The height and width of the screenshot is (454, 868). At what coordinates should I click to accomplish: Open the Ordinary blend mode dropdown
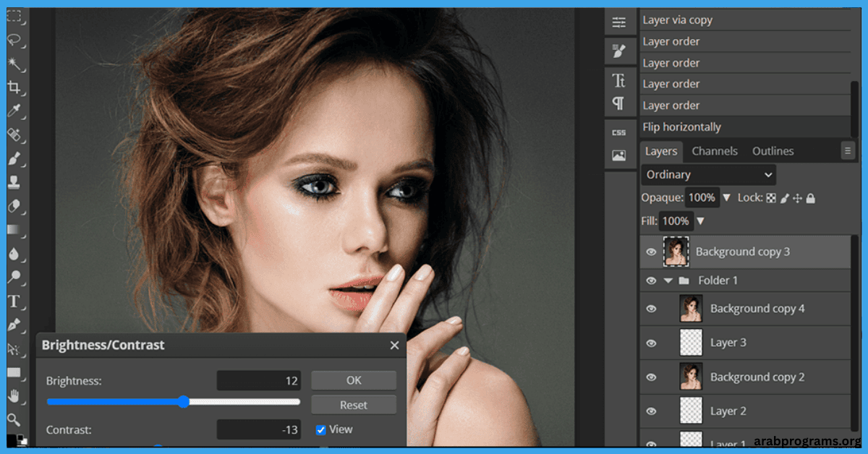tap(708, 174)
